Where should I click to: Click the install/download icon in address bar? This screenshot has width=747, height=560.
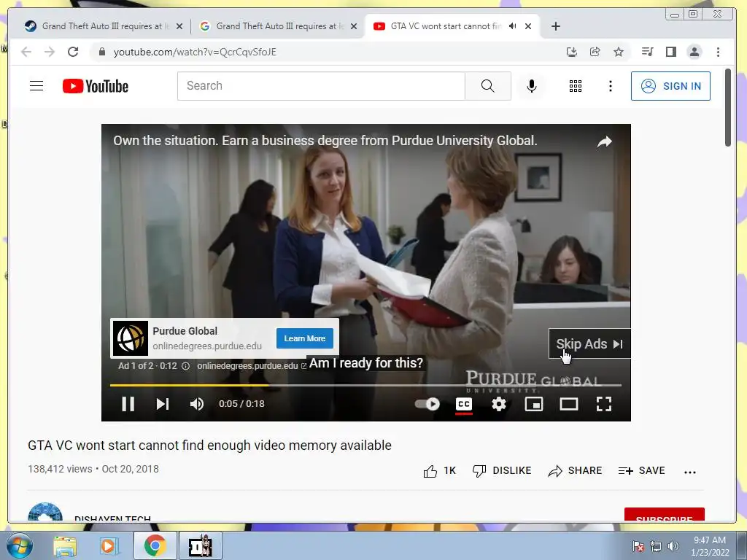[572, 52]
